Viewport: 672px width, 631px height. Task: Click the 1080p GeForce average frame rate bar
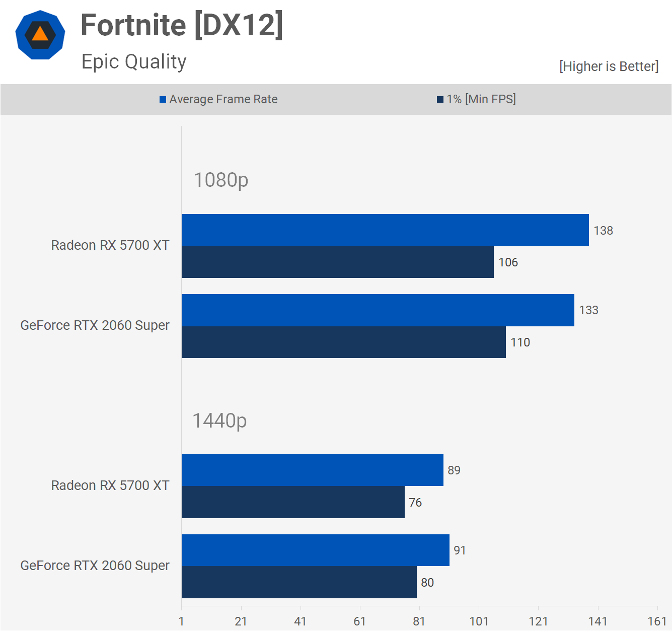point(378,310)
